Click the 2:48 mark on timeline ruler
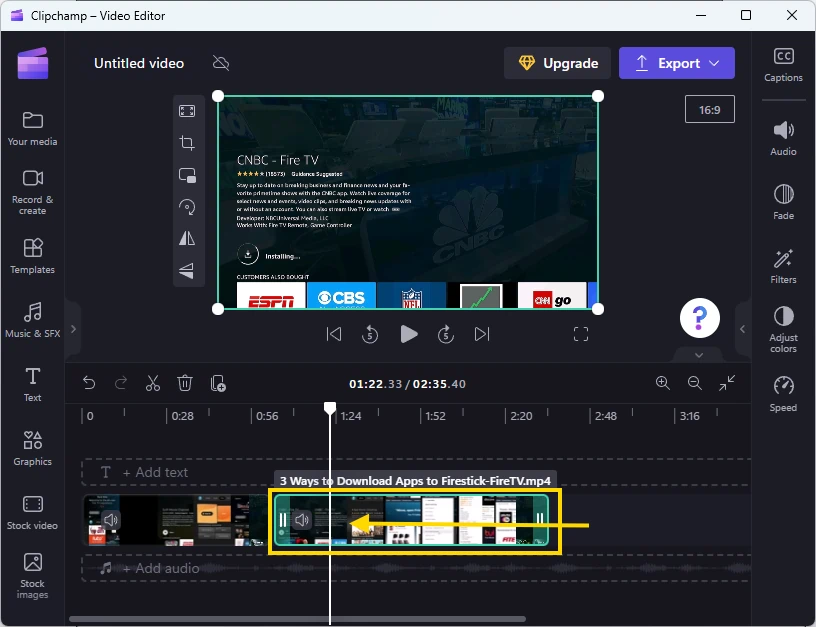 [x=606, y=416]
